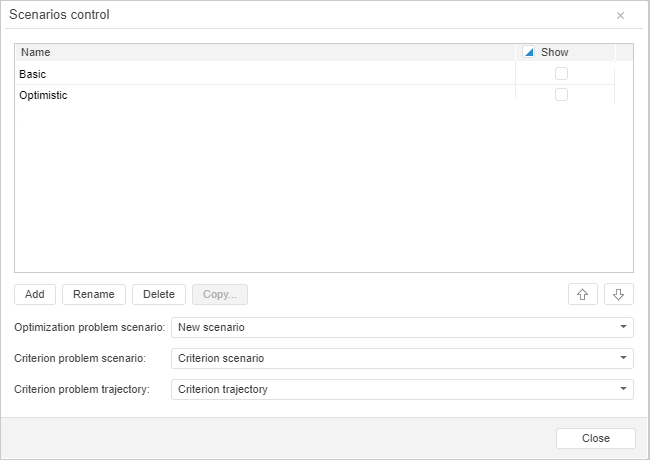This screenshot has width=650, height=460.
Task: Click the Scenarios control title bar
Action: (300, 15)
